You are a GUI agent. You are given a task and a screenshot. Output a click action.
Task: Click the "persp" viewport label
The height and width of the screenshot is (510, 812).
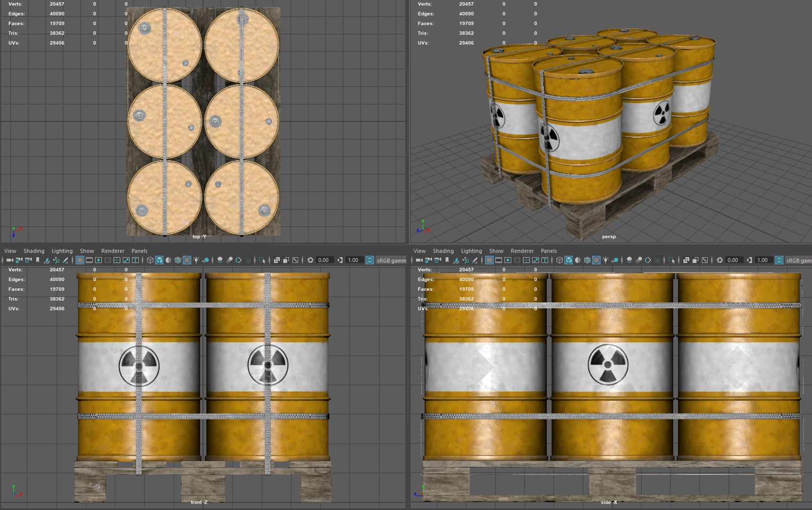[609, 237]
